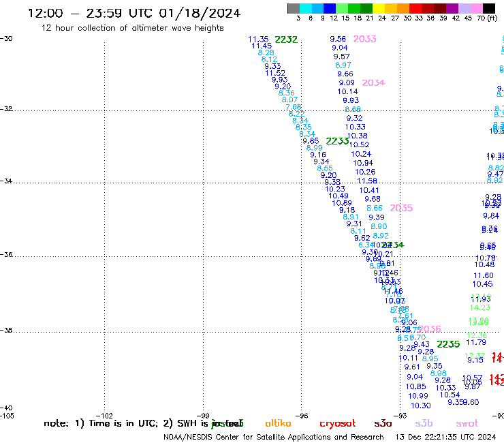Select the yellow swatch in the legend
The image size is (504, 443).
coord(379,8)
